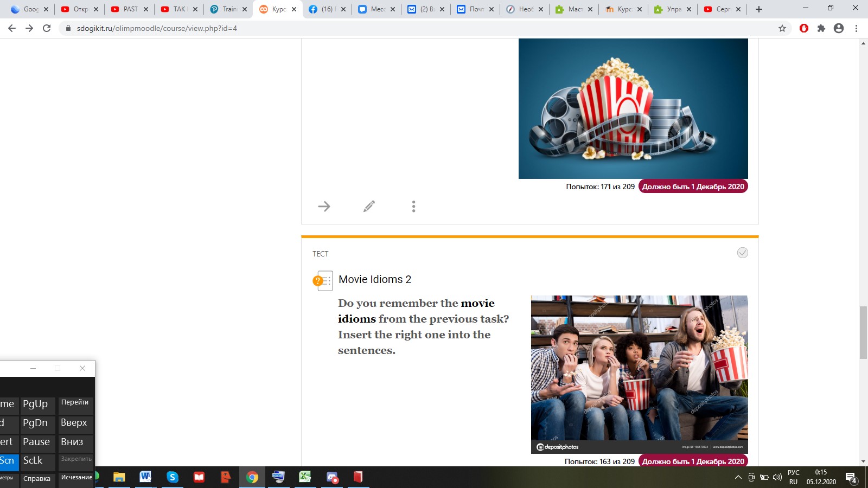The width and height of the screenshot is (868, 488).
Task: Click the lower 'Должно быть 1 Декабрь 2020' badge
Action: (693, 461)
